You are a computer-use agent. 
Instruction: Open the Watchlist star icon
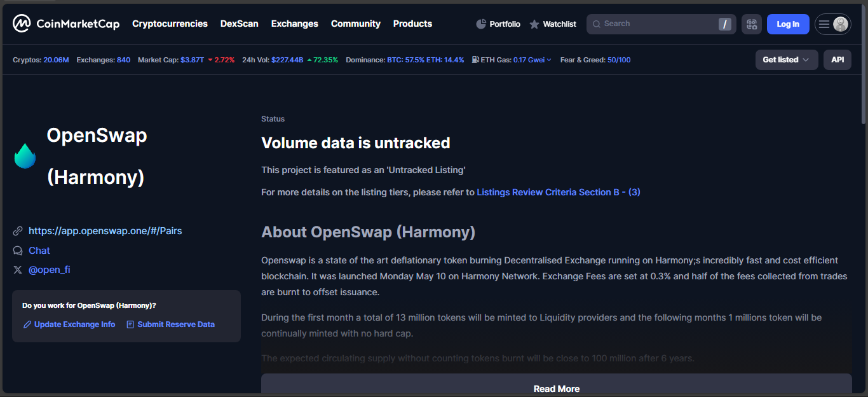click(x=534, y=24)
